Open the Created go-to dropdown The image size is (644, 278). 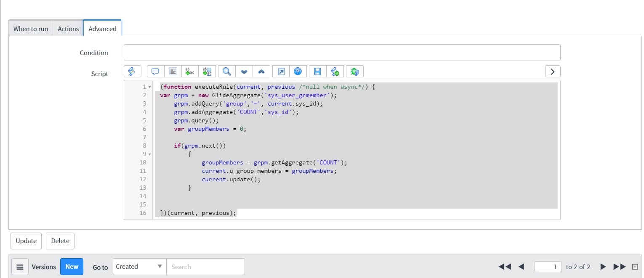tap(139, 267)
